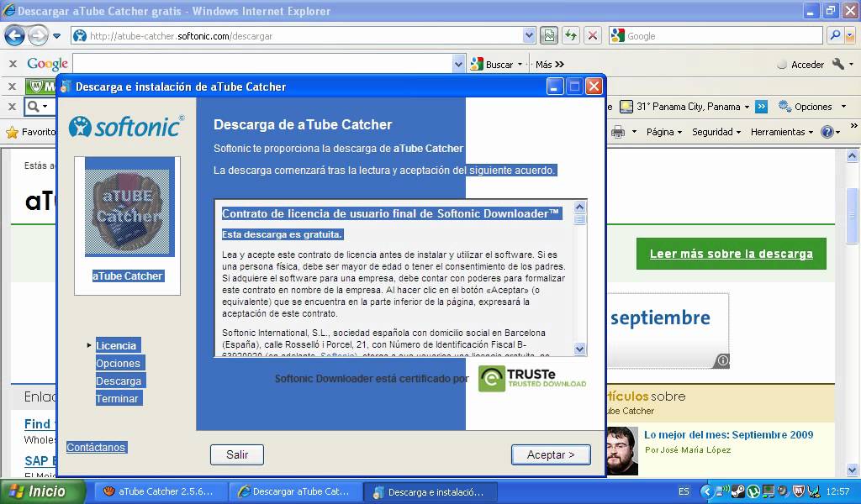Close the Google toolbar with its X

point(13,64)
